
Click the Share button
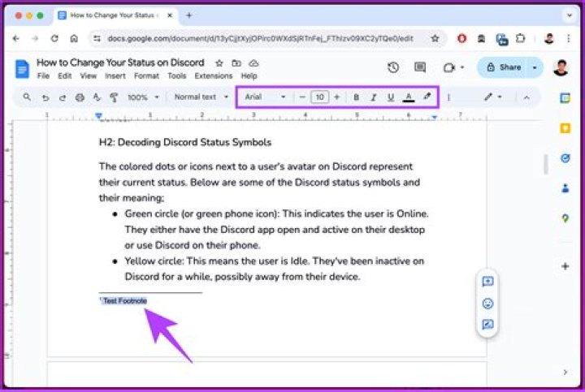tap(504, 68)
